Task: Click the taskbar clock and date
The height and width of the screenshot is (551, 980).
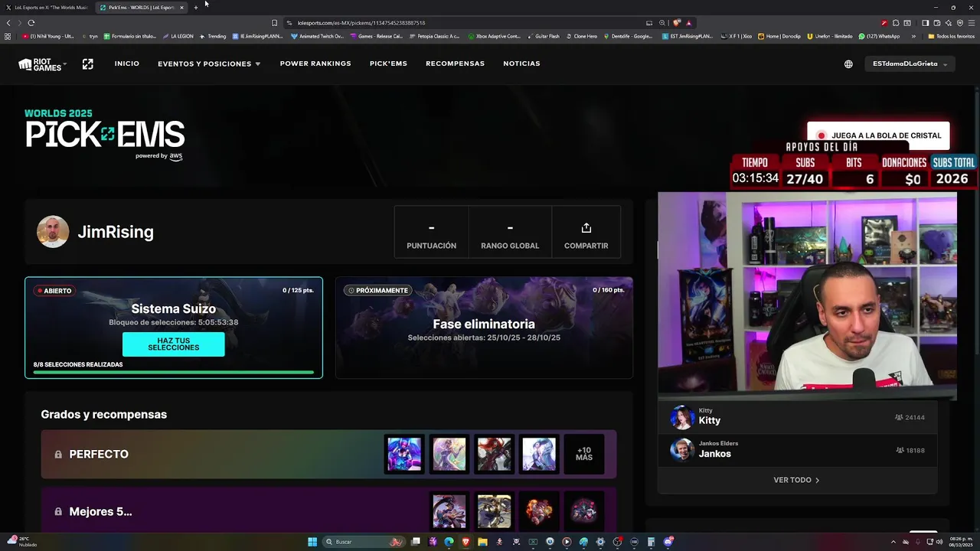Action: tap(961, 542)
